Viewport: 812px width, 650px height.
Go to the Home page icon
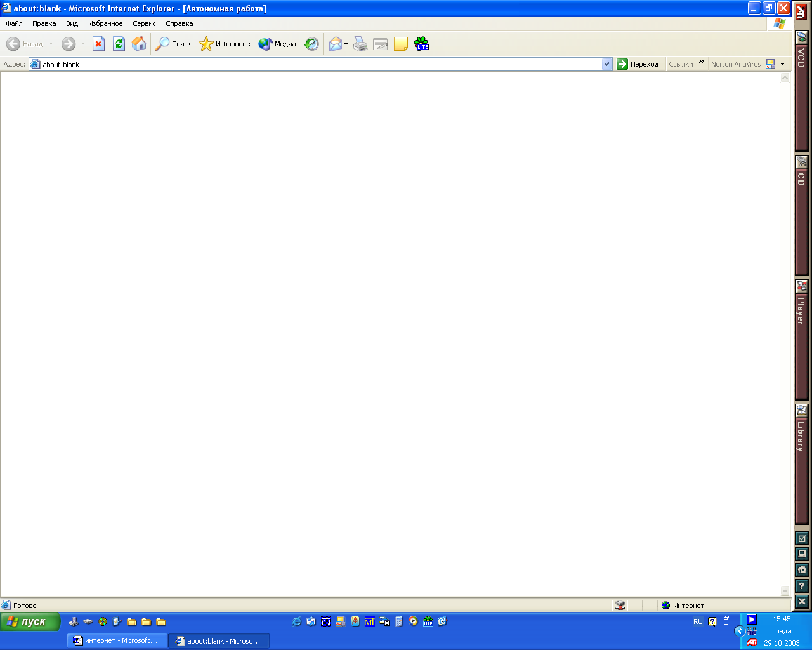[x=139, y=44]
